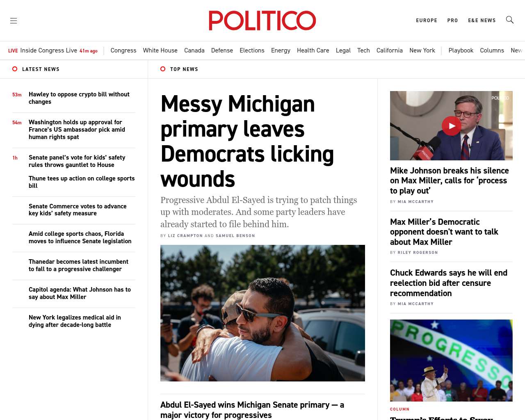Open the Progresso rally column thumbnail
The image size is (525, 420).
[451, 361]
